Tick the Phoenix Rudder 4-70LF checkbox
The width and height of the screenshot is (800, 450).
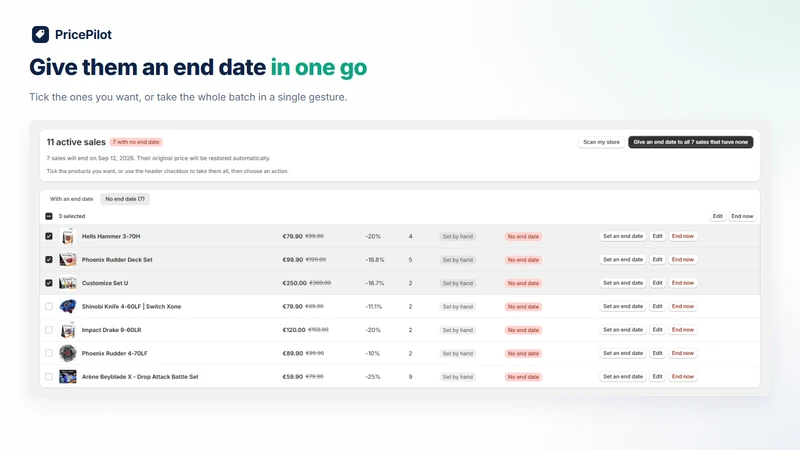coord(49,353)
